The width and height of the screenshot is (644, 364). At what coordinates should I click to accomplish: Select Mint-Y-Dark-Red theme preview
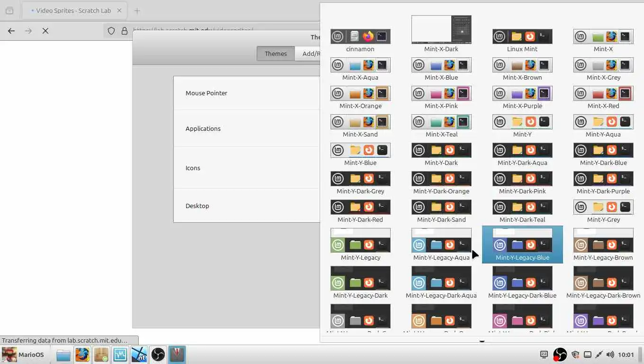pos(360,207)
